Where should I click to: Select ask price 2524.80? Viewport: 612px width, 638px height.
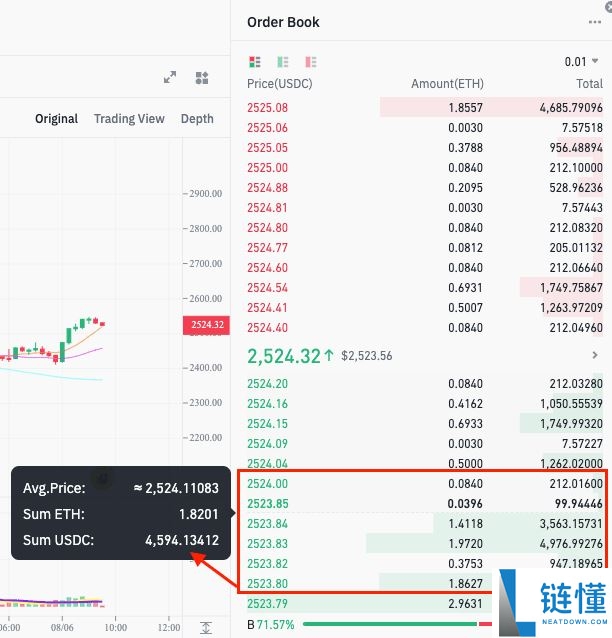(267, 228)
